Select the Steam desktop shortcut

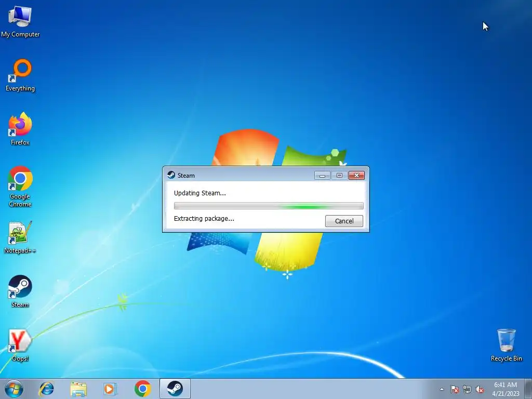(x=20, y=291)
